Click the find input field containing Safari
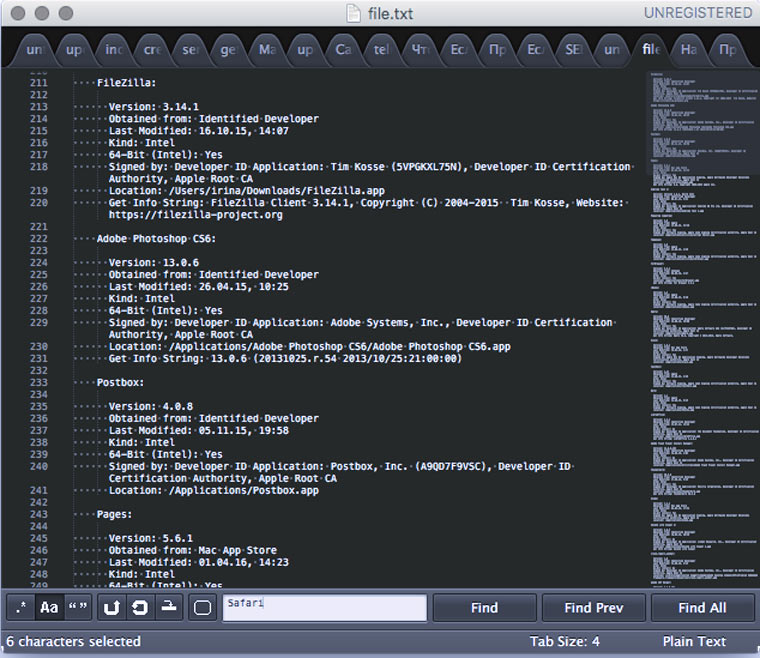The width and height of the screenshot is (760, 658). pos(325,608)
